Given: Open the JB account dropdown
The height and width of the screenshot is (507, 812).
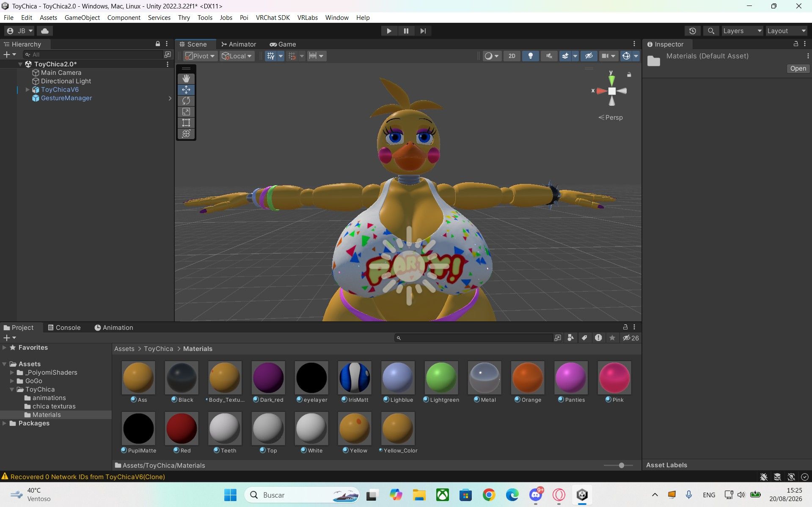Looking at the screenshot, I should tap(19, 31).
